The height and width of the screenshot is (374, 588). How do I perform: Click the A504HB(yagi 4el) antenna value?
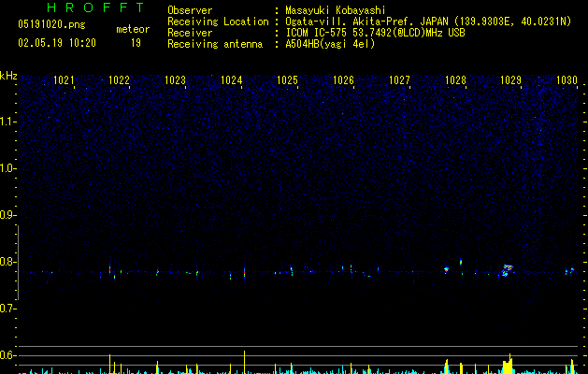click(330, 44)
